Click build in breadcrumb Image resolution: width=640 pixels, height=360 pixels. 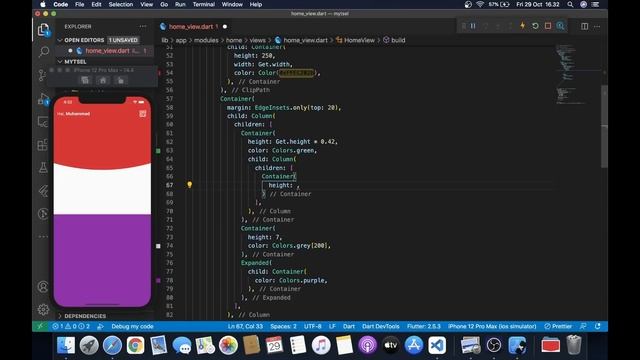(x=398, y=40)
